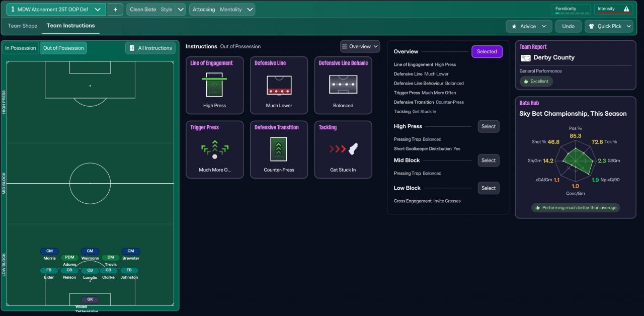The width and height of the screenshot is (644, 316).
Task: Click the star icon on Advice button
Action: (x=514, y=26)
